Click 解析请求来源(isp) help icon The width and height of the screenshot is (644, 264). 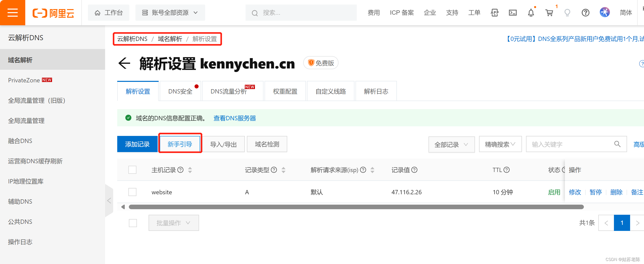[x=363, y=170]
